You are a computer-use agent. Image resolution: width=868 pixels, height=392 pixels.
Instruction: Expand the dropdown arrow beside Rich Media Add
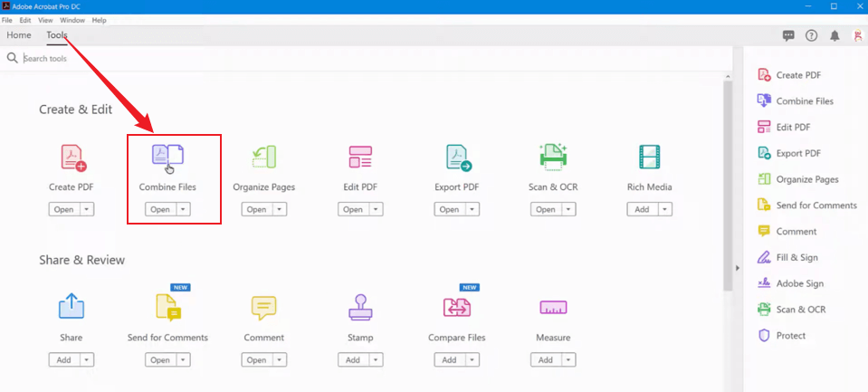click(665, 209)
